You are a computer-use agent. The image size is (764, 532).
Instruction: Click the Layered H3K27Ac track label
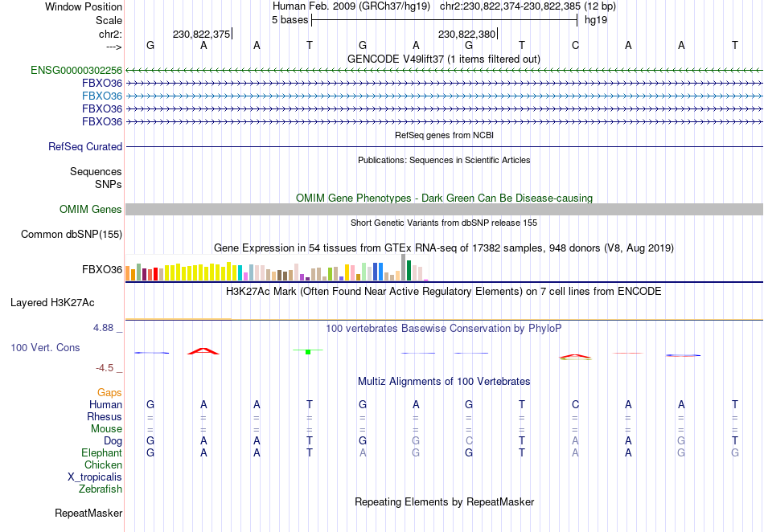click(52, 303)
